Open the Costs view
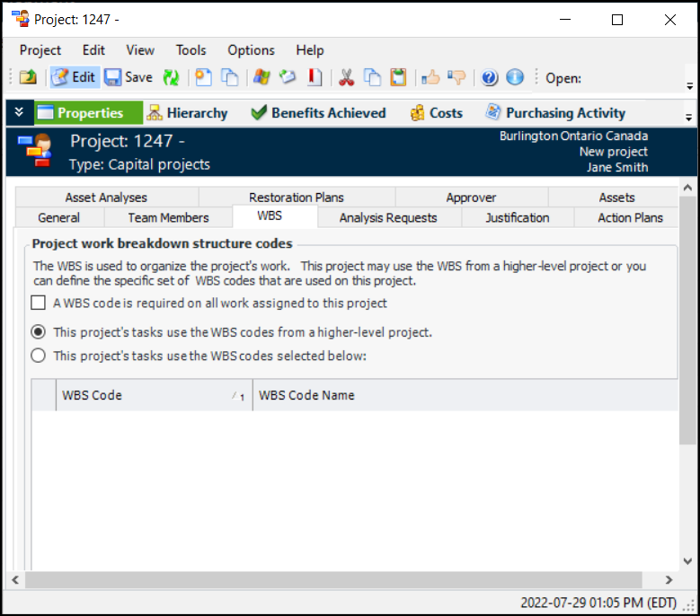 (x=436, y=113)
